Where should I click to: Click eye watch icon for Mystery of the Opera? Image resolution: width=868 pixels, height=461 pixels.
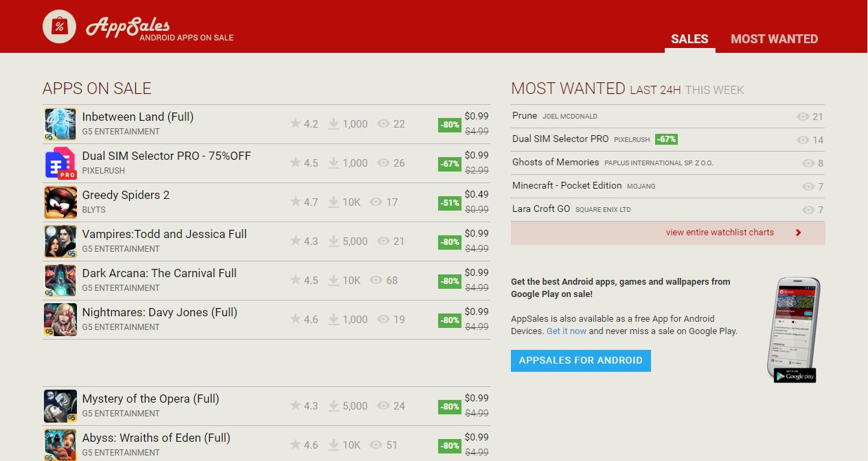(x=383, y=405)
